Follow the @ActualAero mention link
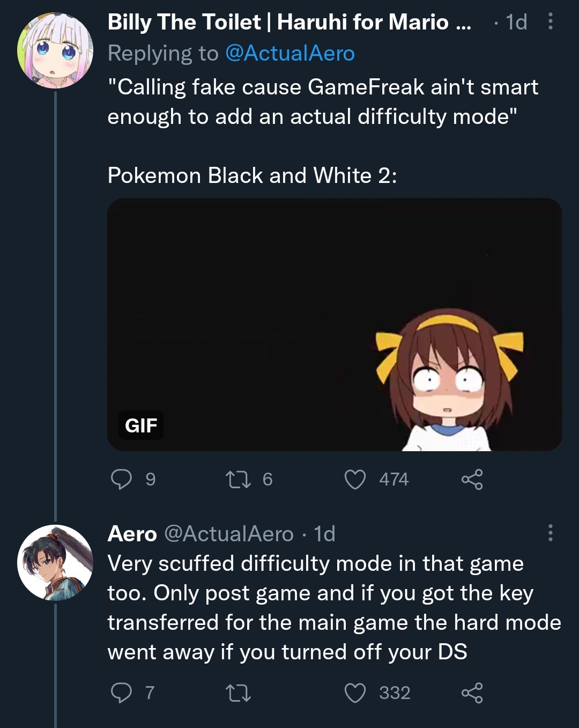This screenshot has height=728, width=579. click(290, 53)
